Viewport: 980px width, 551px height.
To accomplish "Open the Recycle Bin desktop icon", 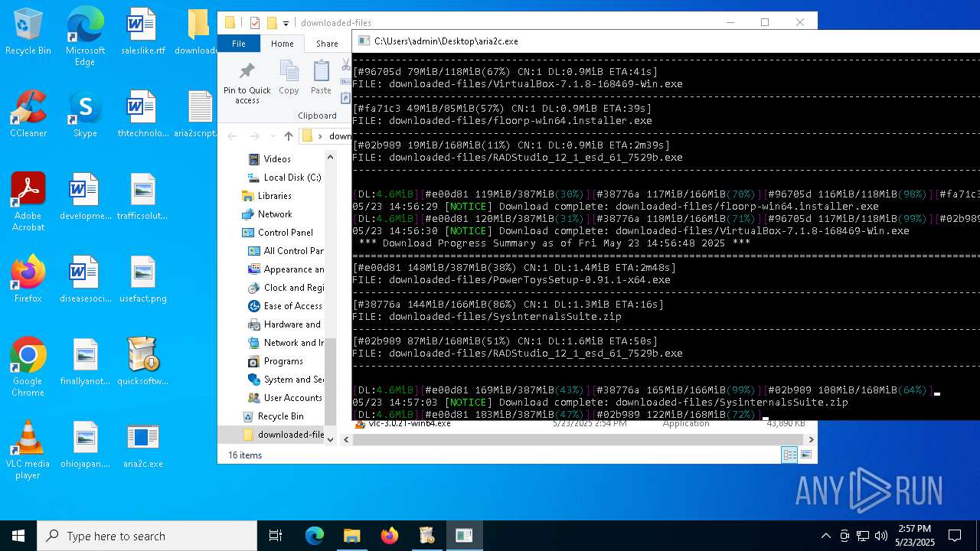I will [28, 32].
